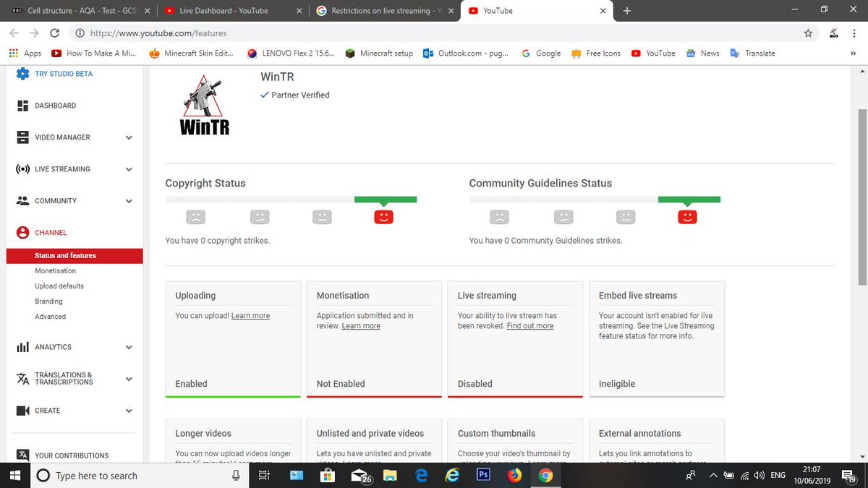Click the ENG language indicator
This screenshot has height=488, width=868.
(x=778, y=475)
